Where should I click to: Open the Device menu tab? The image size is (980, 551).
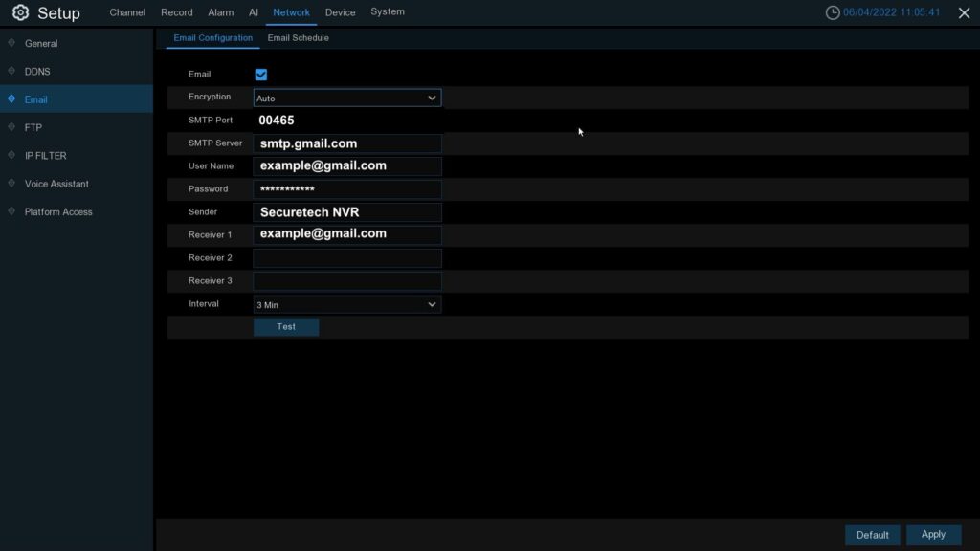pos(340,12)
